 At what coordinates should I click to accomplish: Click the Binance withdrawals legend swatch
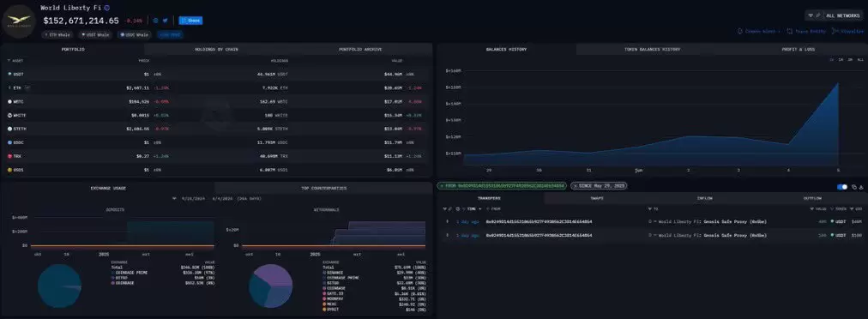pos(324,273)
